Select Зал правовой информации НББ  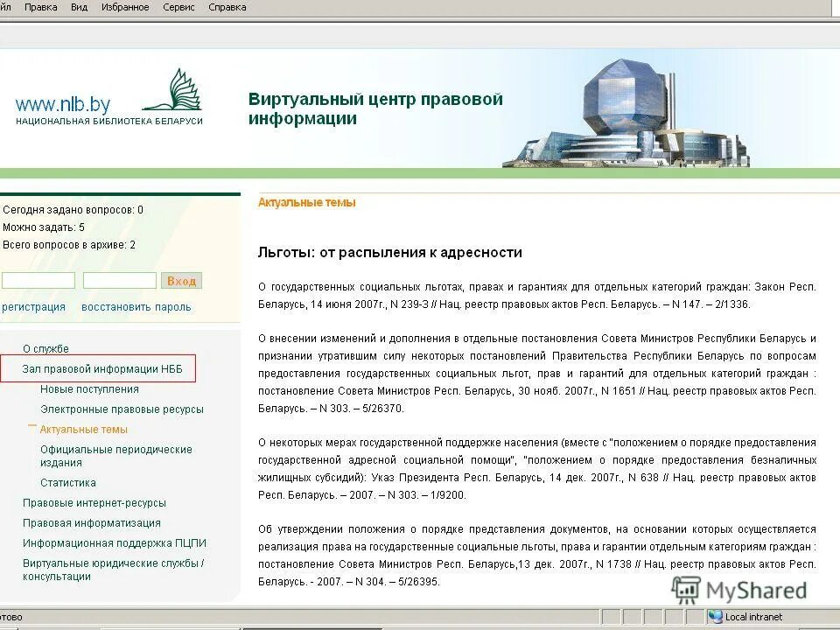pos(102,368)
